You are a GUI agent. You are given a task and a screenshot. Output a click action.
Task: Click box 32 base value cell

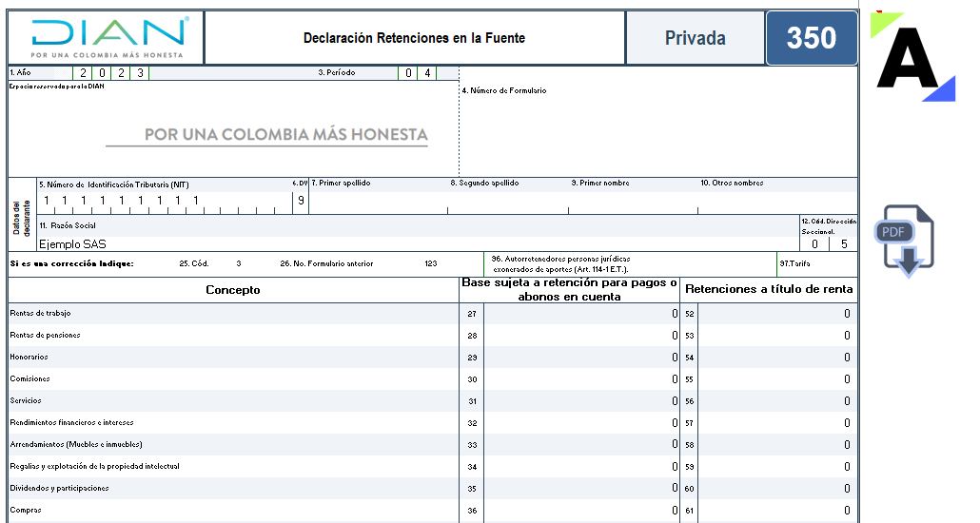582,423
